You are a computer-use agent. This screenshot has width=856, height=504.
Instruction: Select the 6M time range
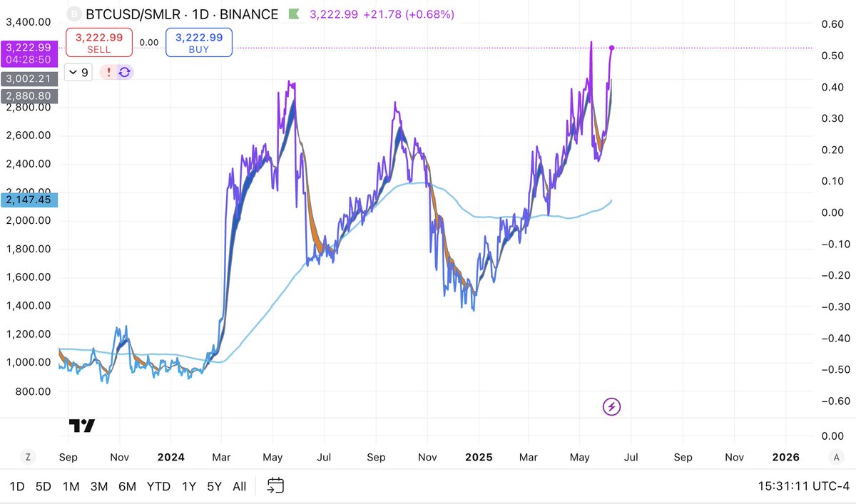(127, 486)
